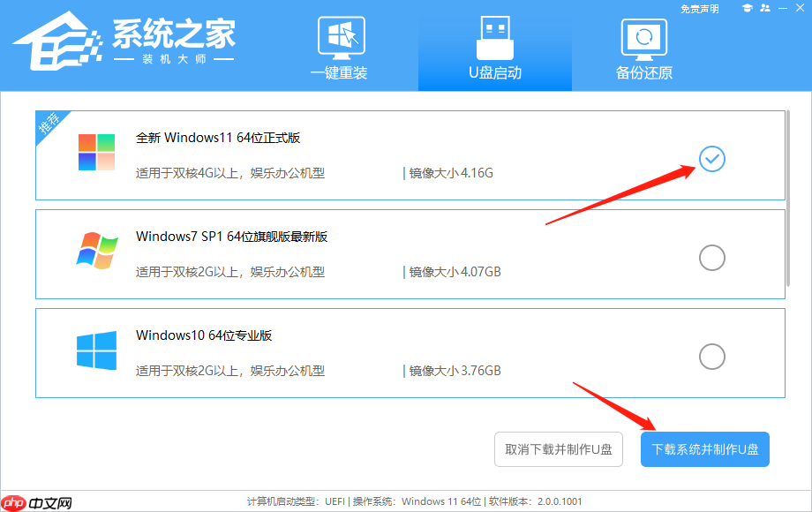Select the Windows7 SP1 radio button
This screenshot has height=512, width=812.
click(x=712, y=258)
